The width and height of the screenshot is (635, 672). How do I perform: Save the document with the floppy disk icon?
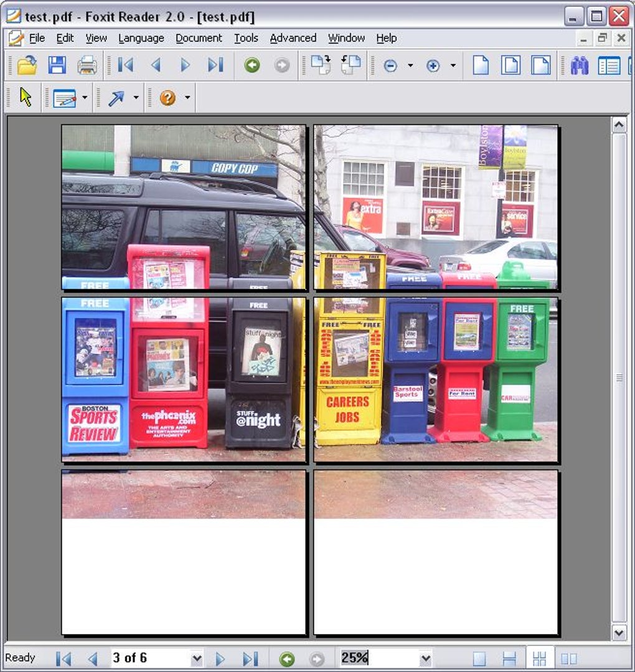57,65
